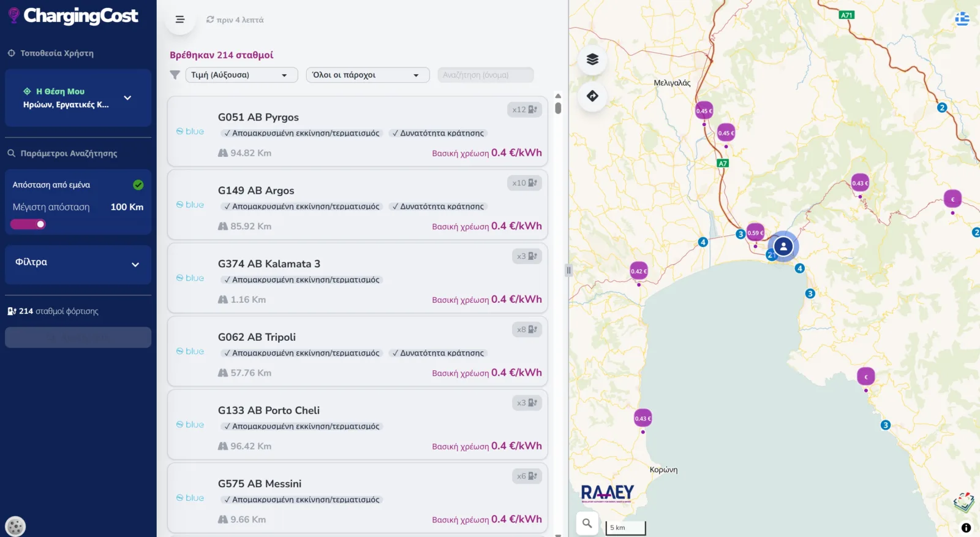Click the station name search field

(x=485, y=75)
